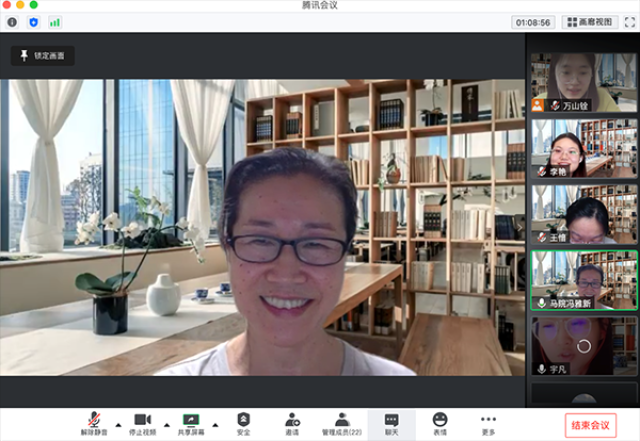Select 李艳's video thumbnail
The width and height of the screenshot is (640, 441).
pyautogui.click(x=583, y=148)
